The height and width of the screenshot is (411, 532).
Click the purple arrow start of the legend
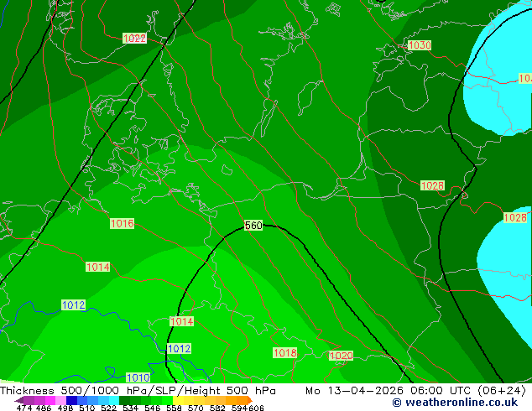click(x=19, y=400)
